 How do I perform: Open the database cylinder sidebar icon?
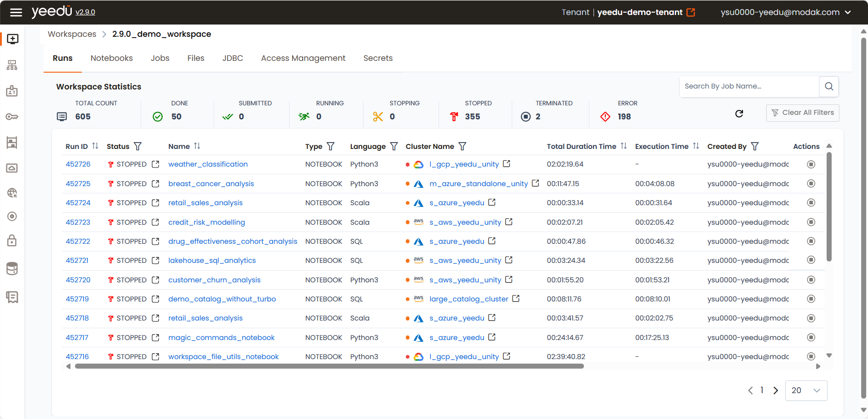coord(12,269)
